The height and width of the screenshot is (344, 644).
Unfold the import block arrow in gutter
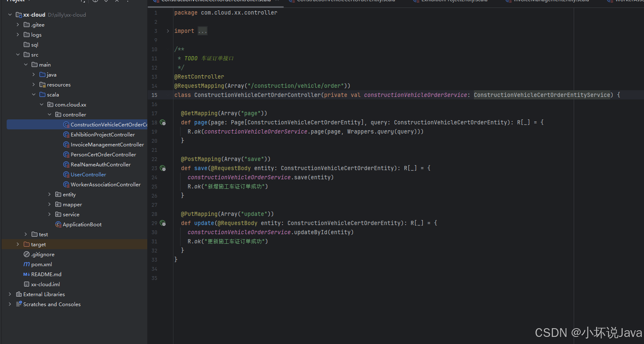168,31
